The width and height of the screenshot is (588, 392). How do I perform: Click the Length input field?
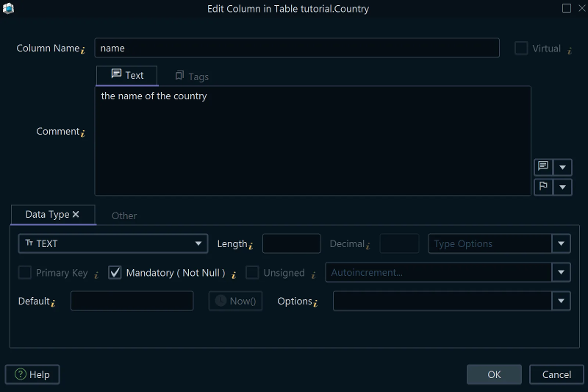click(291, 243)
